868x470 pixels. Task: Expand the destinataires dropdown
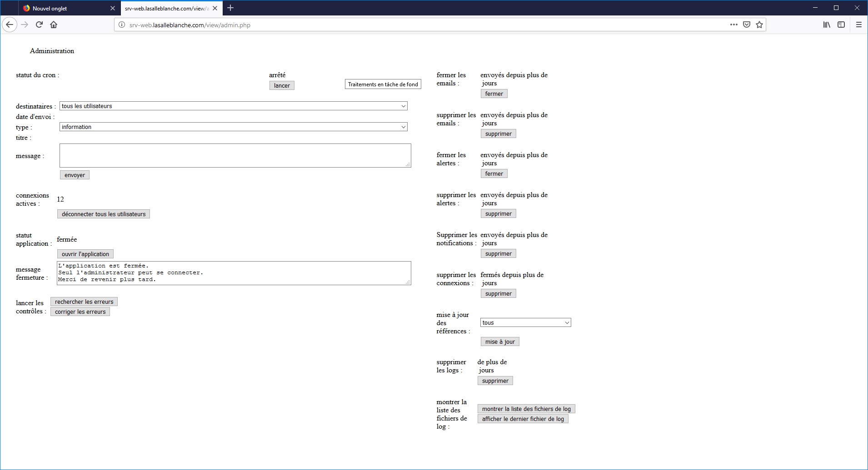(233, 106)
